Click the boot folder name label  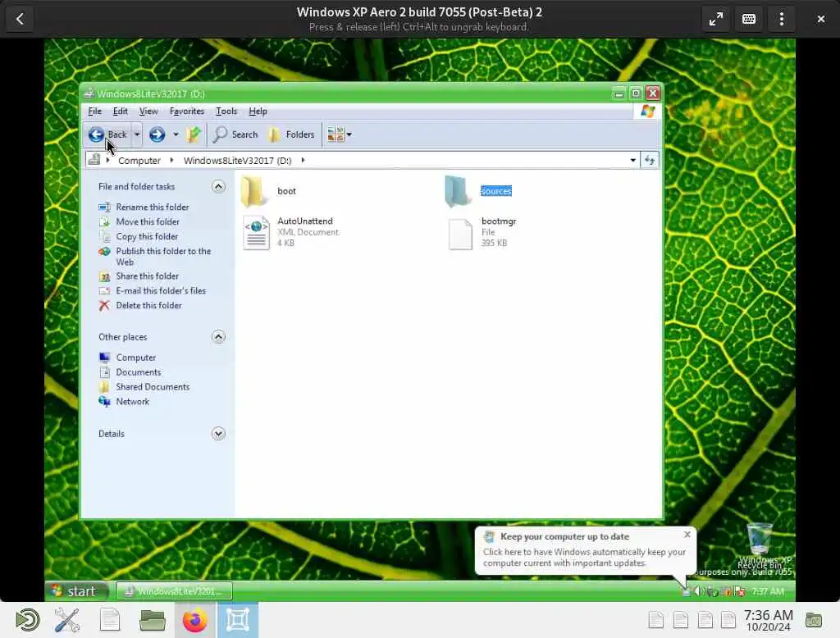pyautogui.click(x=286, y=191)
